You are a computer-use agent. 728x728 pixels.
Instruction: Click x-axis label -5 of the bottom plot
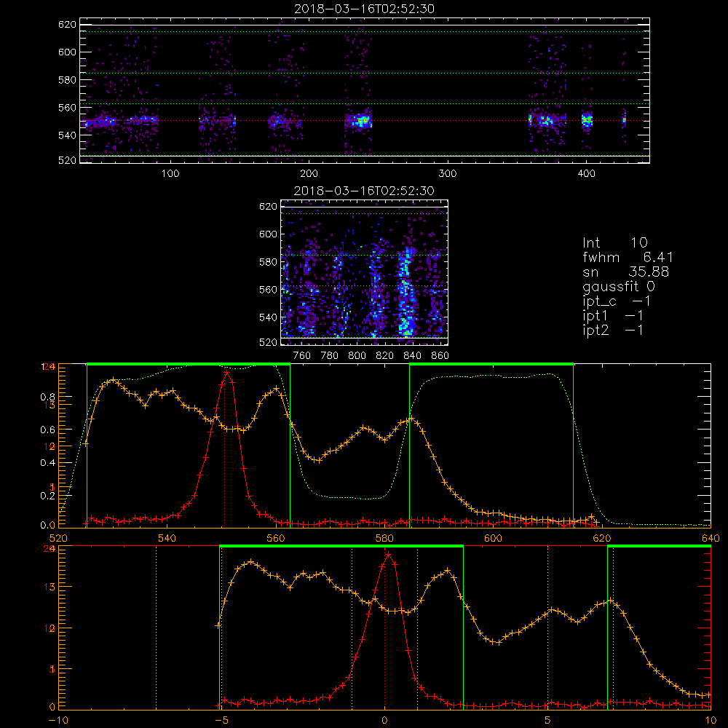[x=221, y=720]
